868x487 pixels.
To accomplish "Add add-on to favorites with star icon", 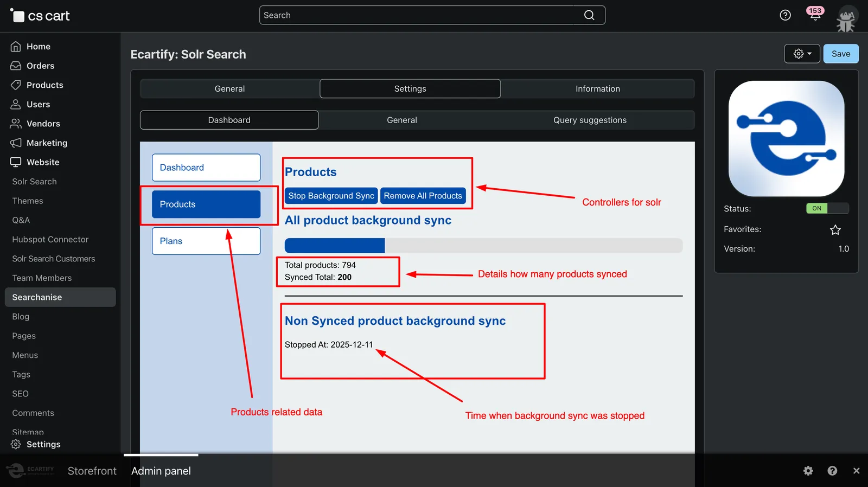I will coord(835,230).
